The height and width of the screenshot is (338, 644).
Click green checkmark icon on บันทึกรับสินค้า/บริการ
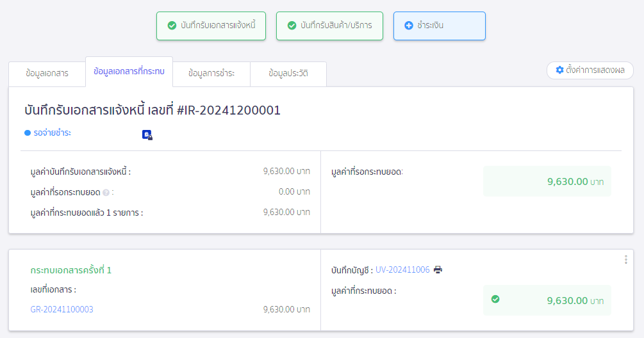pos(292,26)
